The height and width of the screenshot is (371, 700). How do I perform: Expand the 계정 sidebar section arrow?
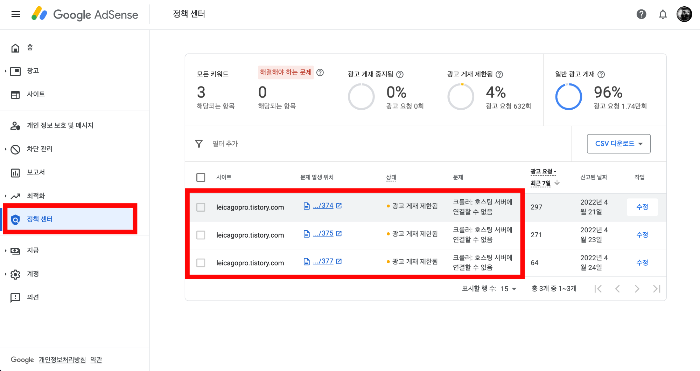(x=5, y=274)
